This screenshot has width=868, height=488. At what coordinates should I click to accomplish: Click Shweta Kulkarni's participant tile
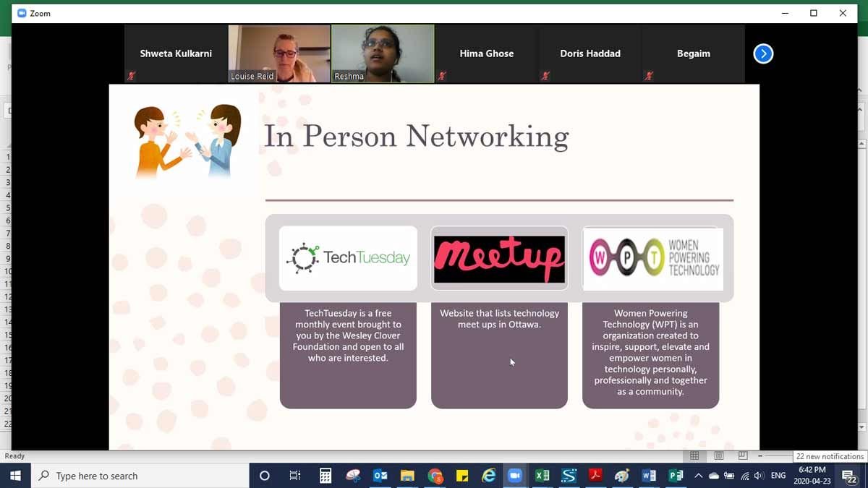tap(176, 53)
